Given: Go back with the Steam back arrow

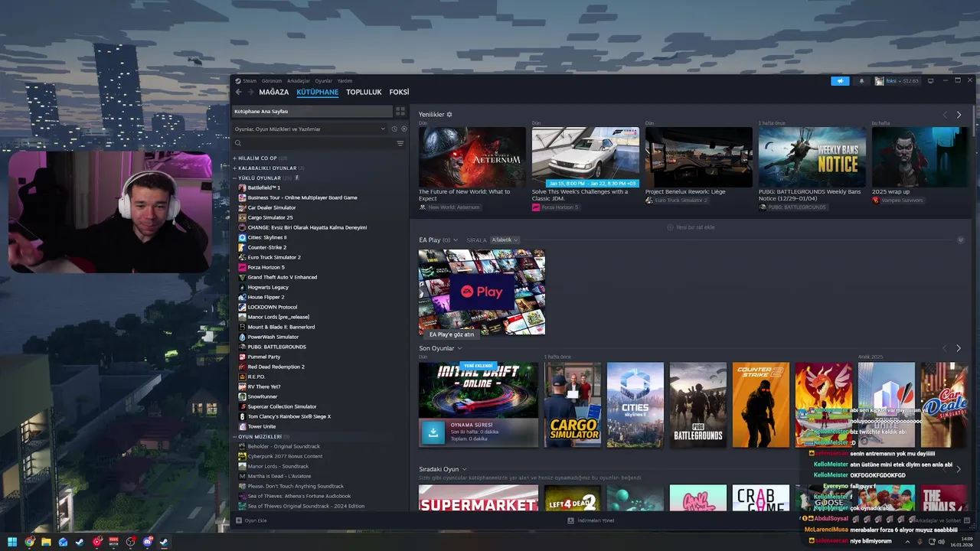Looking at the screenshot, I should click(x=238, y=92).
